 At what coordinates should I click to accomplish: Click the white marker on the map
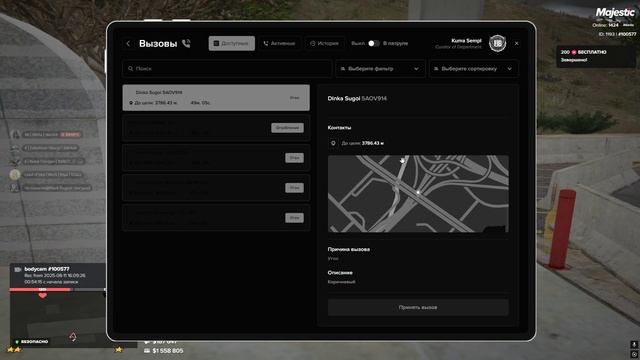click(x=418, y=192)
